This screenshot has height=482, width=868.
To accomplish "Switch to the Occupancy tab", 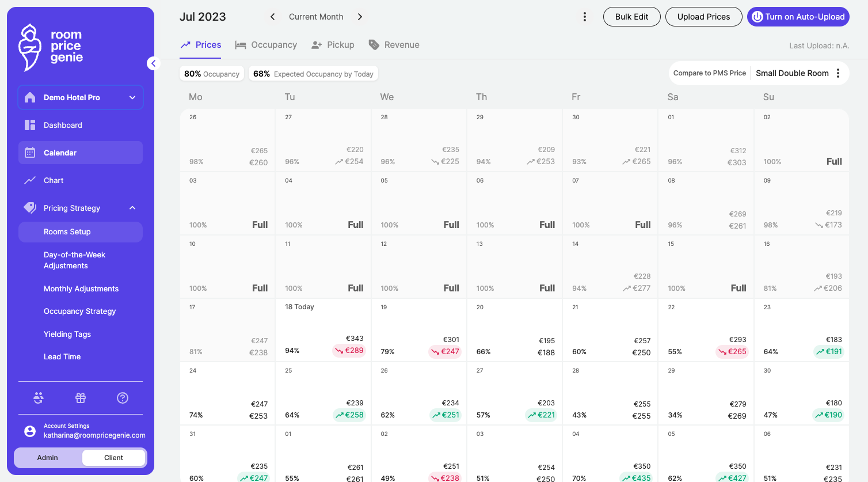I will 267,45.
